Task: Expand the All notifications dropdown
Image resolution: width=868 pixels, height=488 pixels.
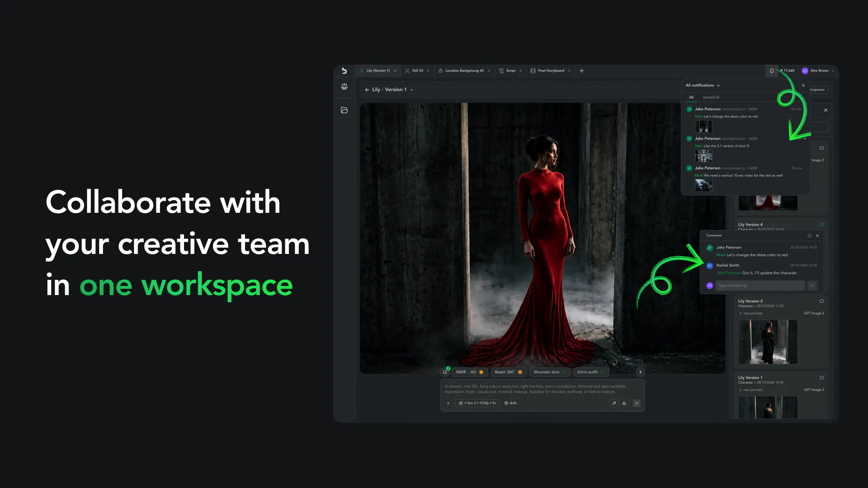Action: tap(703, 85)
